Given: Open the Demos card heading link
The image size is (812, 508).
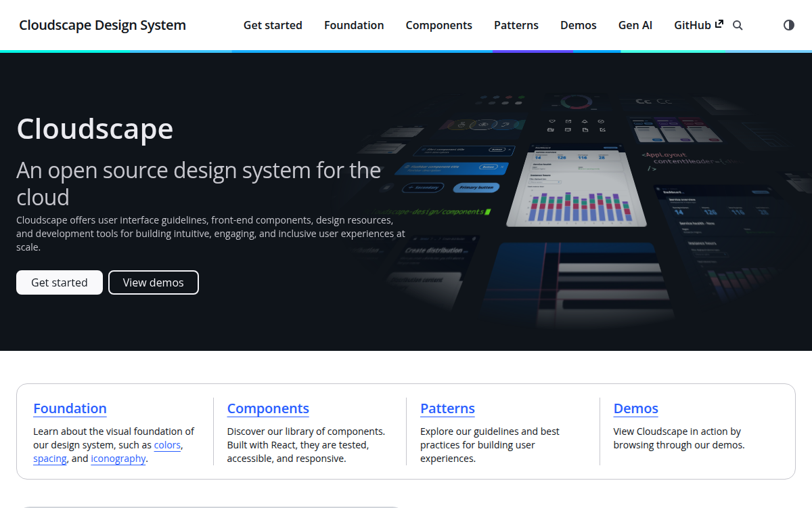Looking at the screenshot, I should (636, 408).
